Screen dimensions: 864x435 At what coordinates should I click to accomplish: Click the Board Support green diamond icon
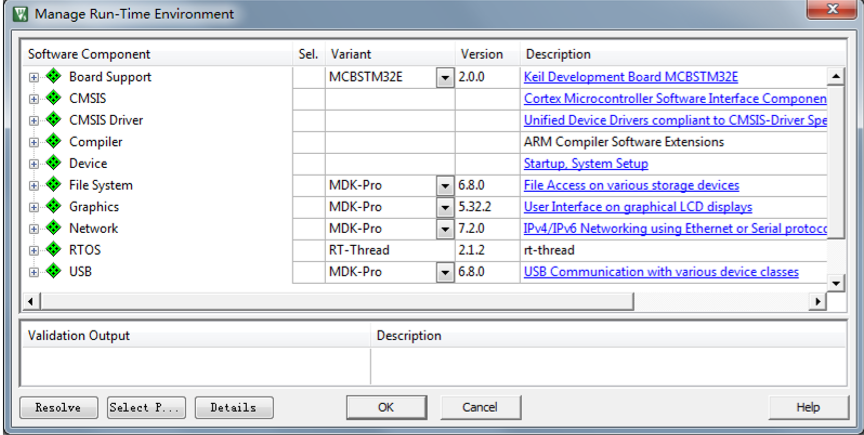coord(53,76)
